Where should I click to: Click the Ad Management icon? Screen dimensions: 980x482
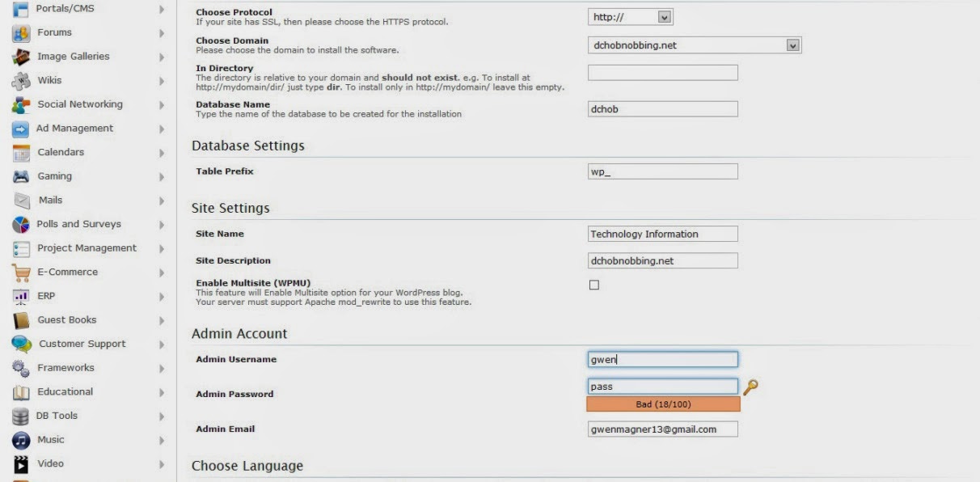click(x=21, y=129)
